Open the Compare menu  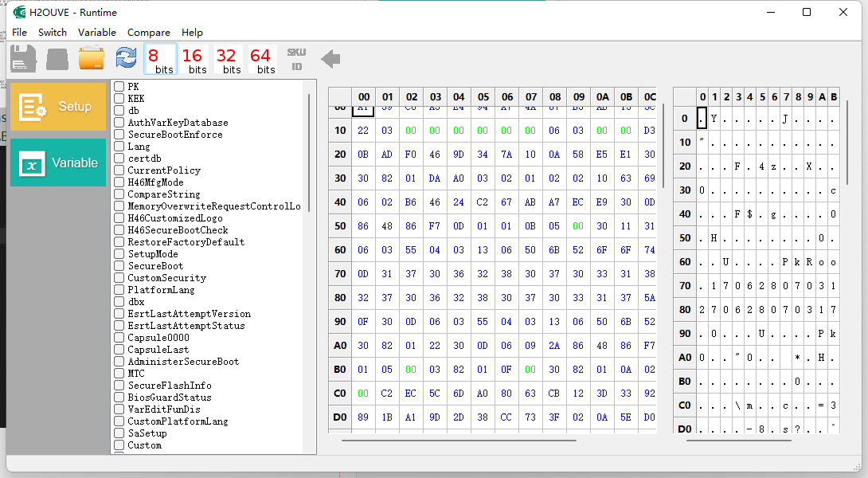pyautogui.click(x=149, y=32)
